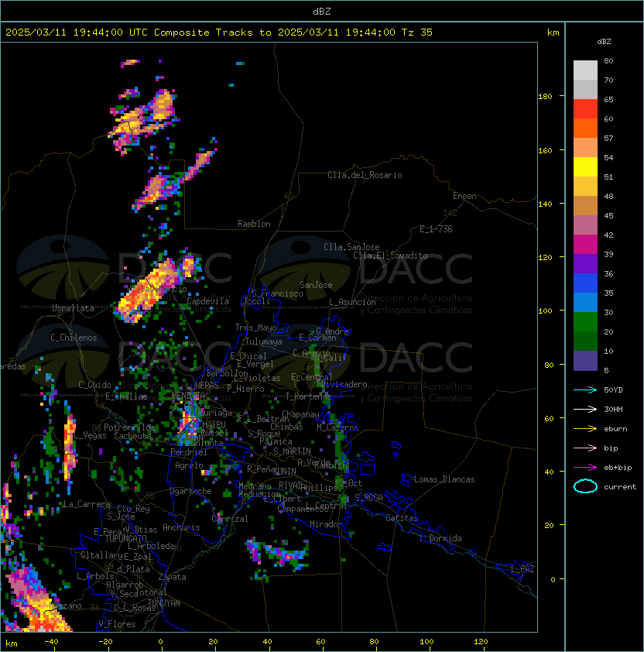The height and width of the screenshot is (652, 644).
Task: Click the 'La_Carrera' map label
Action: click(x=87, y=504)
